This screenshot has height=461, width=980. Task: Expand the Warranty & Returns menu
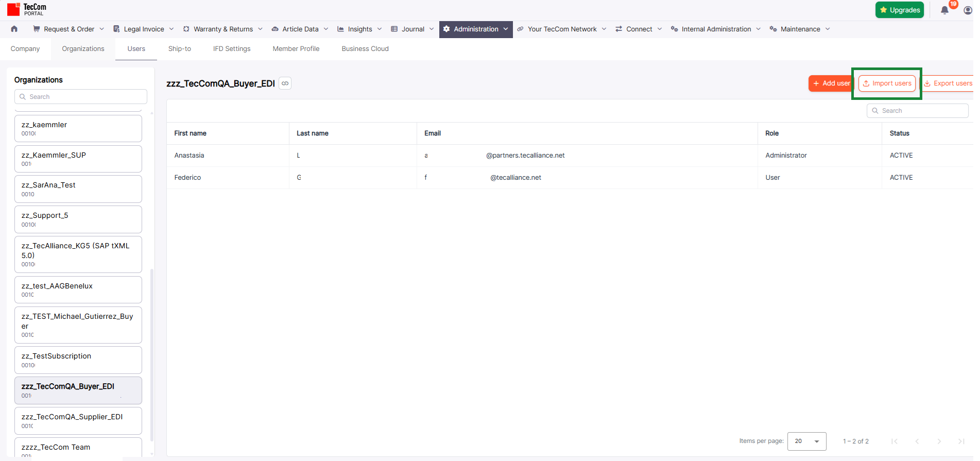(223, 29)
